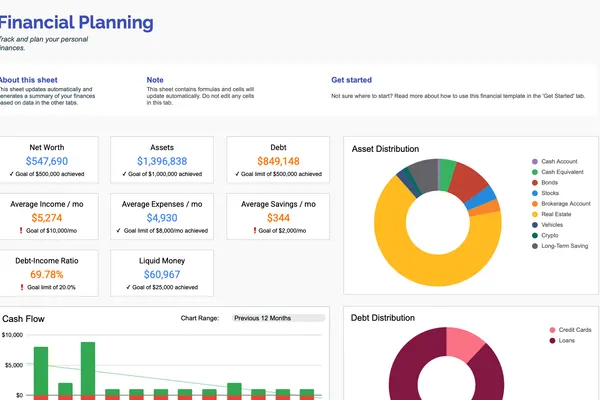
Task: Select the Crypto legend dot
Action: [x=535, y=246]
